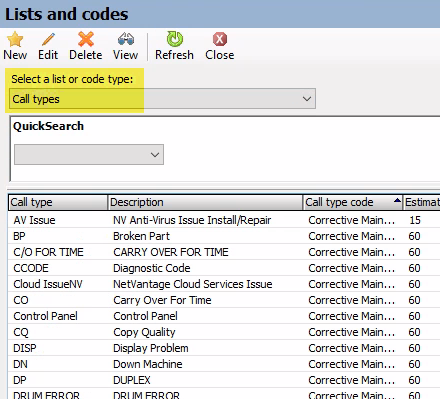The image size is (440, 399).
Task: Open the Call types list dropdown
Action: 162,99
